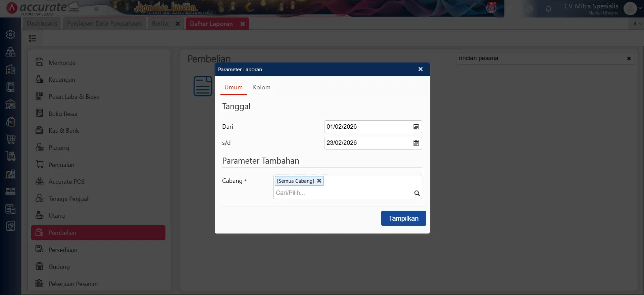Select the Utang category
This screenshot has height=295, width=644.
tap(98, 216)
